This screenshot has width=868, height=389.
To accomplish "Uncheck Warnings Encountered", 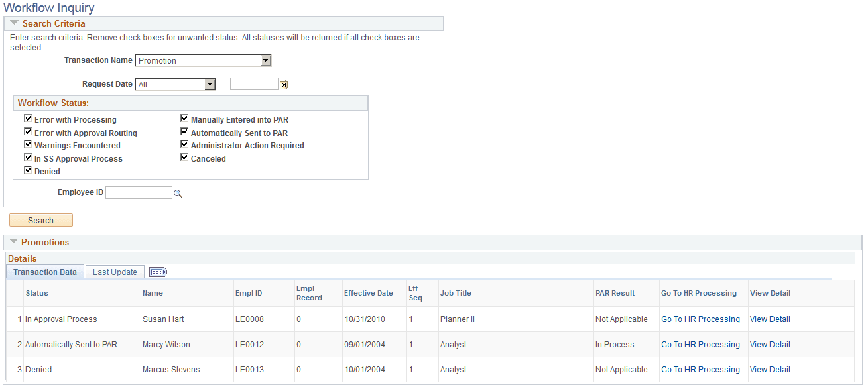I will point(28,144).
